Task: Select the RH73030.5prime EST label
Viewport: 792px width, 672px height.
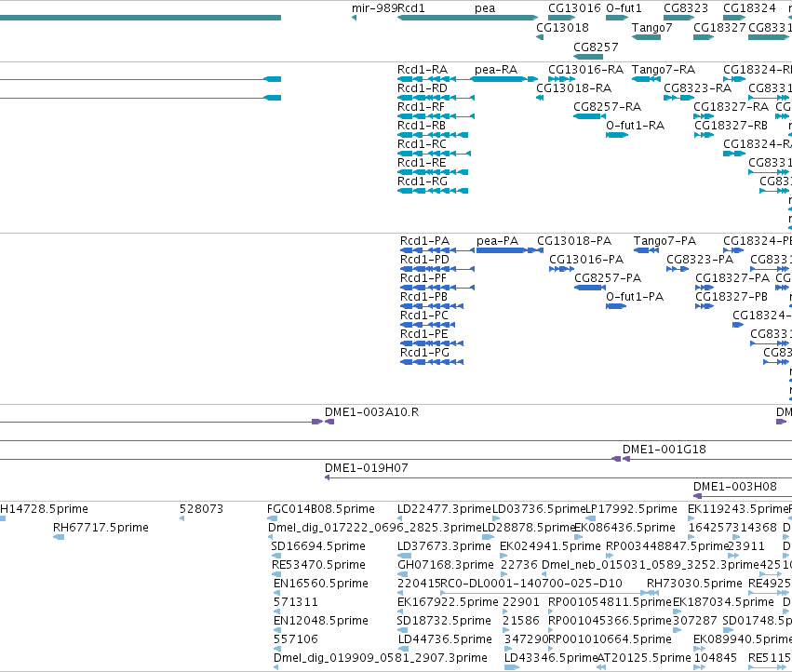Action: click(x=694, y=584)
